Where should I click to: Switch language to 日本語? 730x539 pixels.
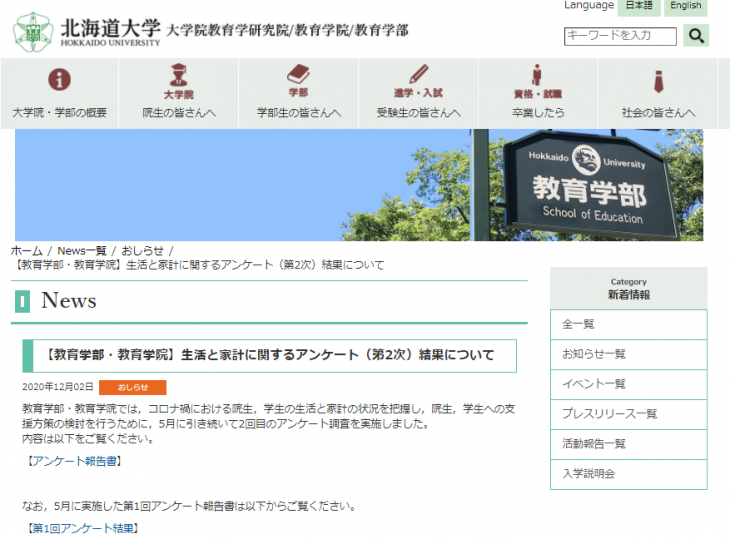point(639,7)
